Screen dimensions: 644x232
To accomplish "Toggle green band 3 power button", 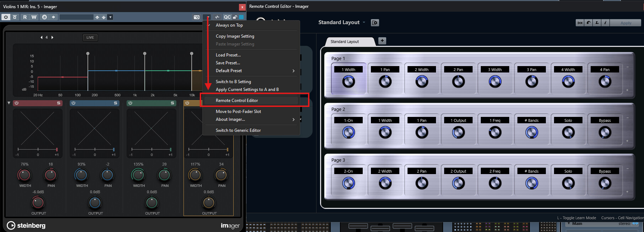I will tap(130, 103).
